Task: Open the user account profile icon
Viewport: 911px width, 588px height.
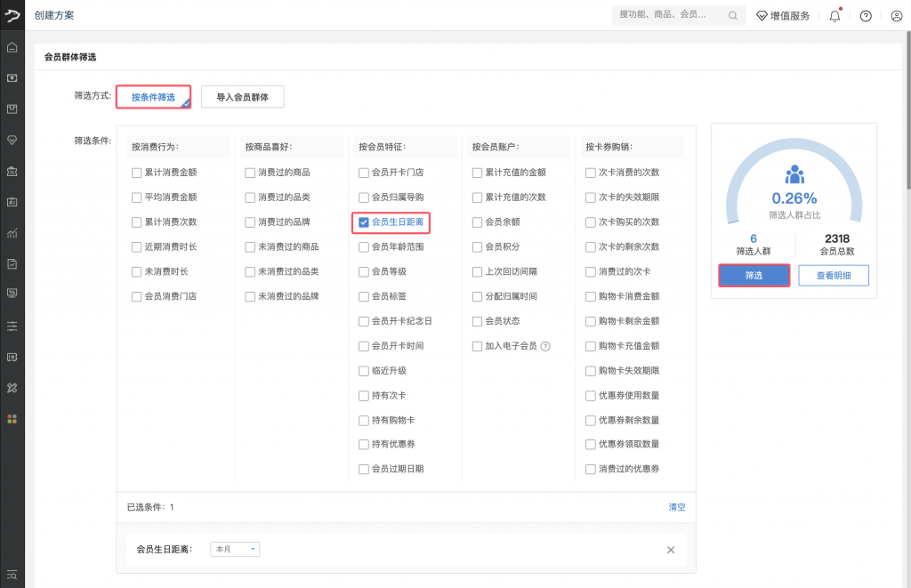Action: coord(896,15)
